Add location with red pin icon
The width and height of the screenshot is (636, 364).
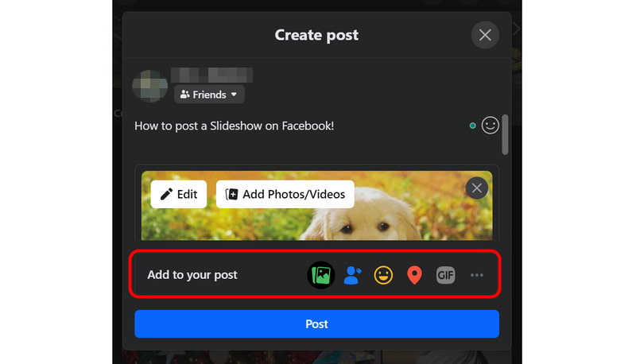414,275
